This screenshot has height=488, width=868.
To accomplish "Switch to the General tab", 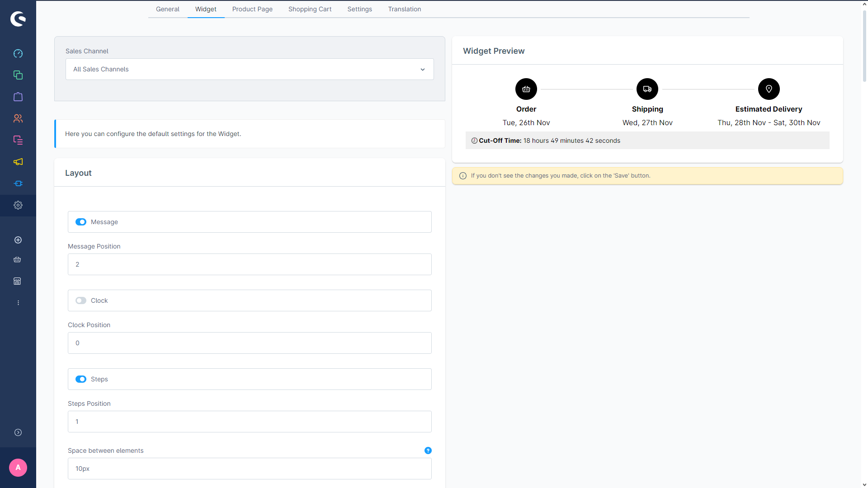I will 168,9.
